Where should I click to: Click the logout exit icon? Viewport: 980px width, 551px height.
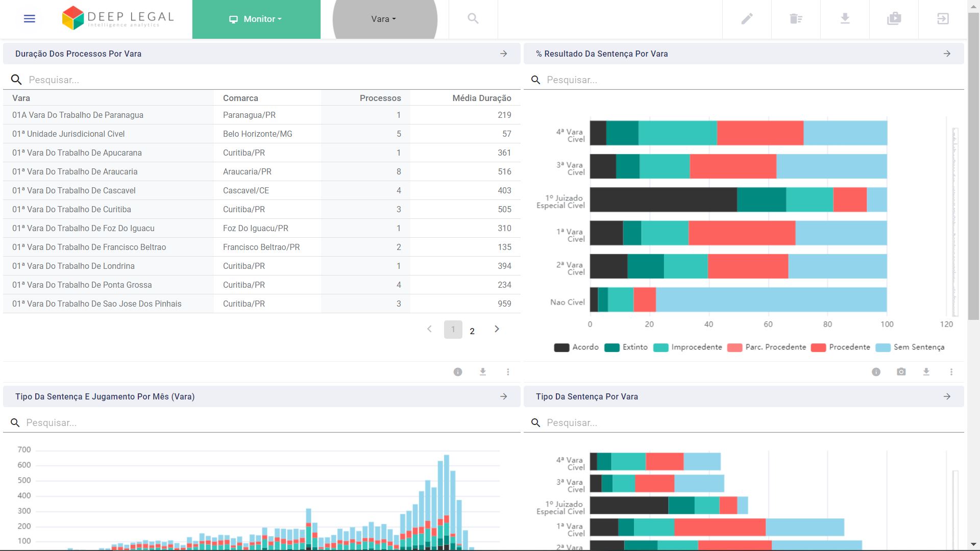[x=943, y=18]
